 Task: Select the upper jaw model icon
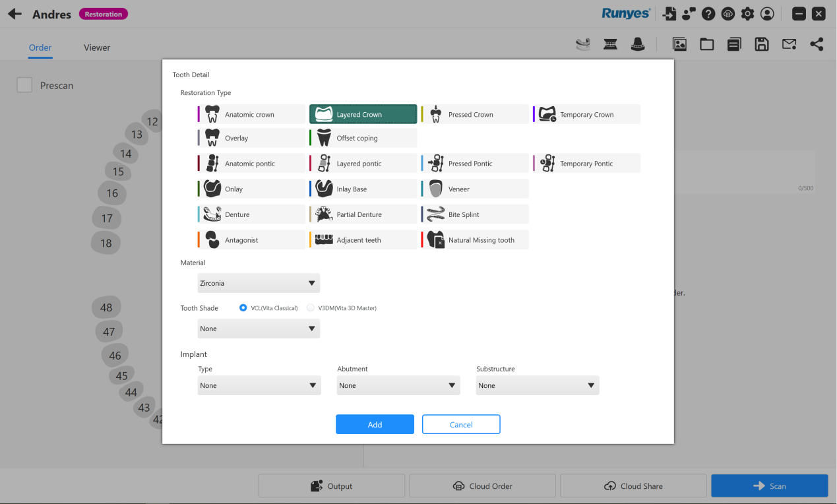click(x=583, y=44)
